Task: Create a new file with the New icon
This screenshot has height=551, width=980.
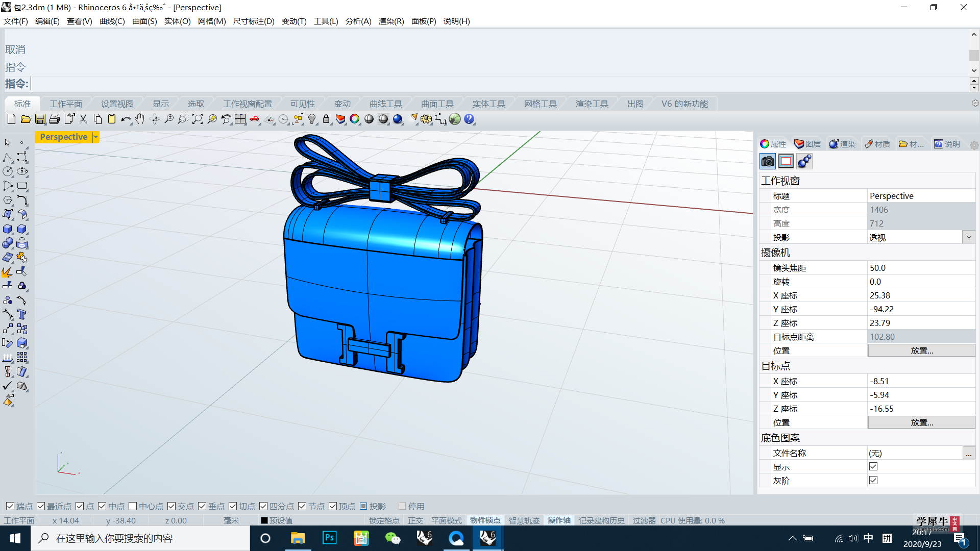Action: point(11,119)
